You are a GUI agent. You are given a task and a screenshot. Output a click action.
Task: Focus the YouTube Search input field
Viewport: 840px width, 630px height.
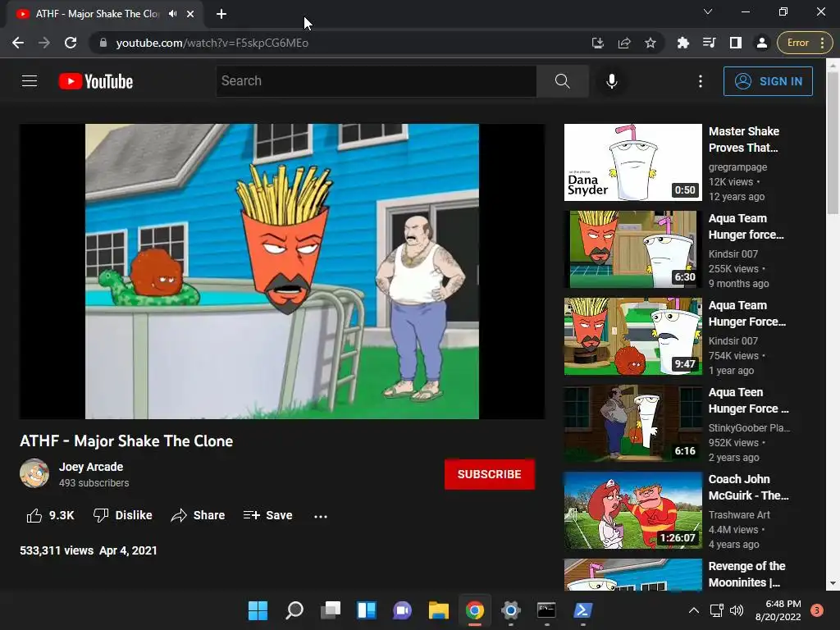[x=376, y=81]
